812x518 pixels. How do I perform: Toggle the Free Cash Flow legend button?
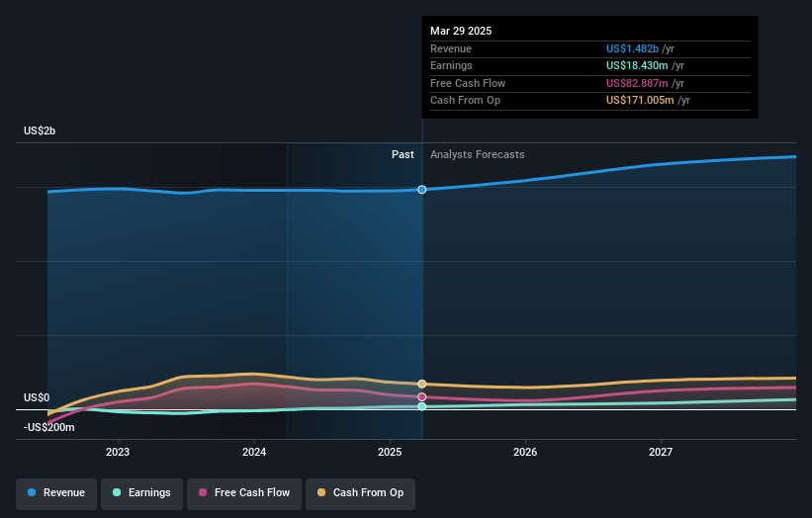tap(244, 493)
